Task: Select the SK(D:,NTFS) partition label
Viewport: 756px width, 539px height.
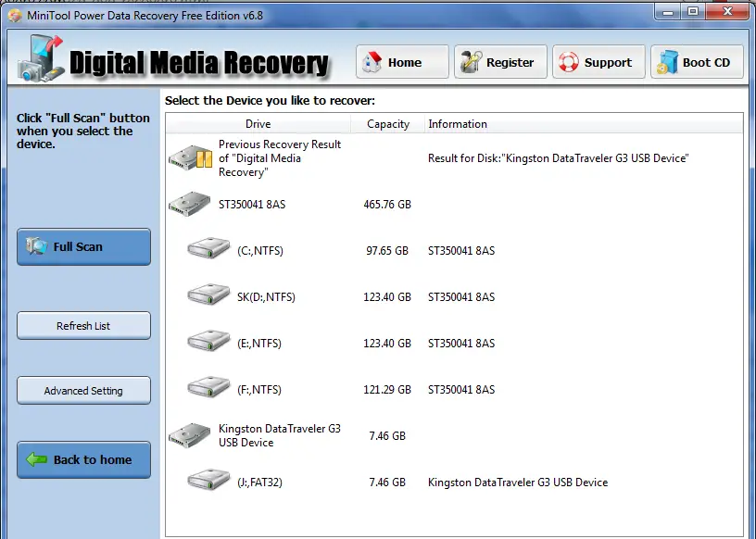Action: (266, 297)
